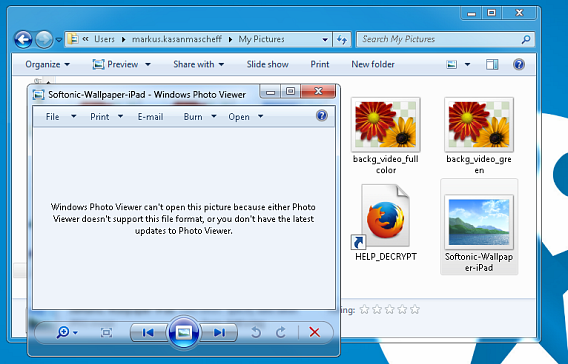The height and width of the screenshot is (364, 568).
Task: Open the Share with menu
Action: (199, 64)
